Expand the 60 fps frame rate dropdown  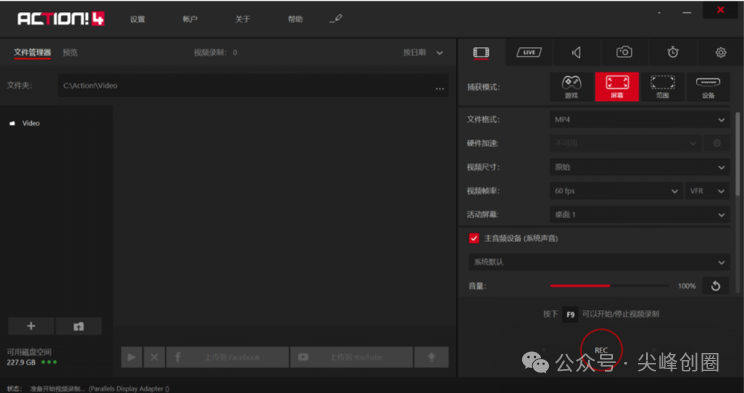pyautogui.click(x=616, y=191)
